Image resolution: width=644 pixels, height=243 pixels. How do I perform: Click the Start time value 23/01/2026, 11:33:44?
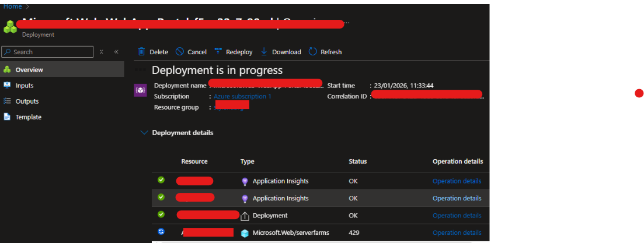(403, 86)
